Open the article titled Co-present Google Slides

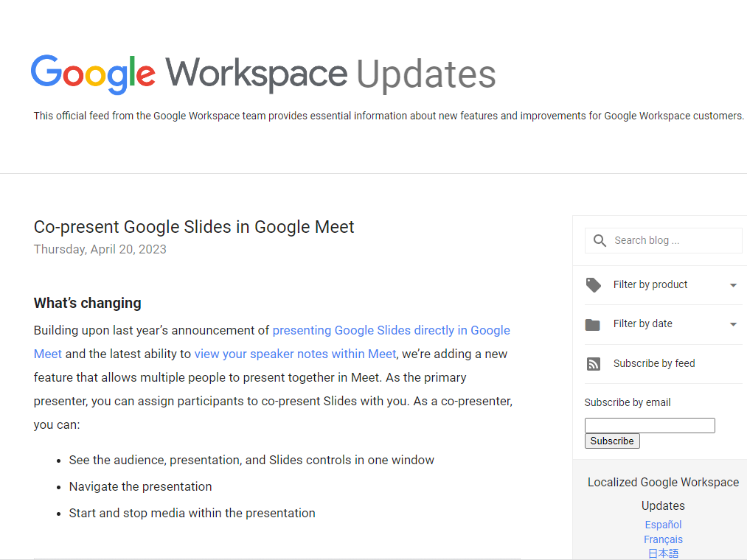194,227
